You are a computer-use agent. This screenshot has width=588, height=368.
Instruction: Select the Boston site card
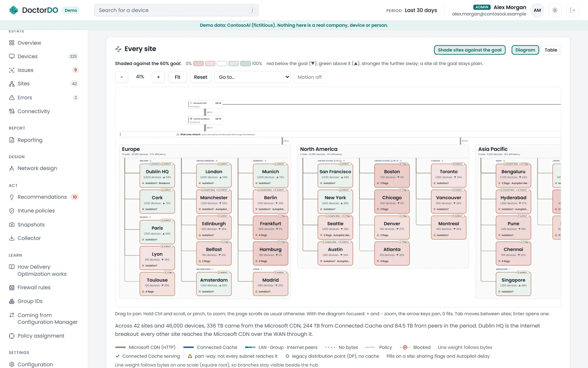click(392, 176)
